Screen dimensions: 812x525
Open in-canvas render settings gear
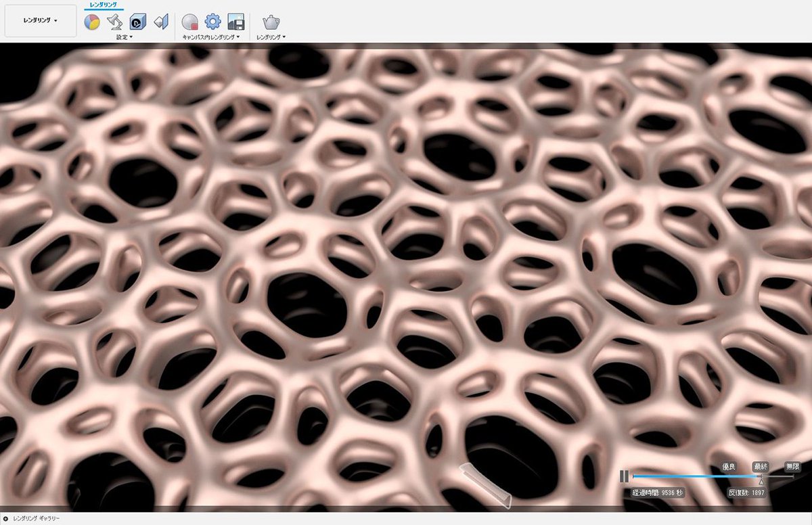pos(213,22)
